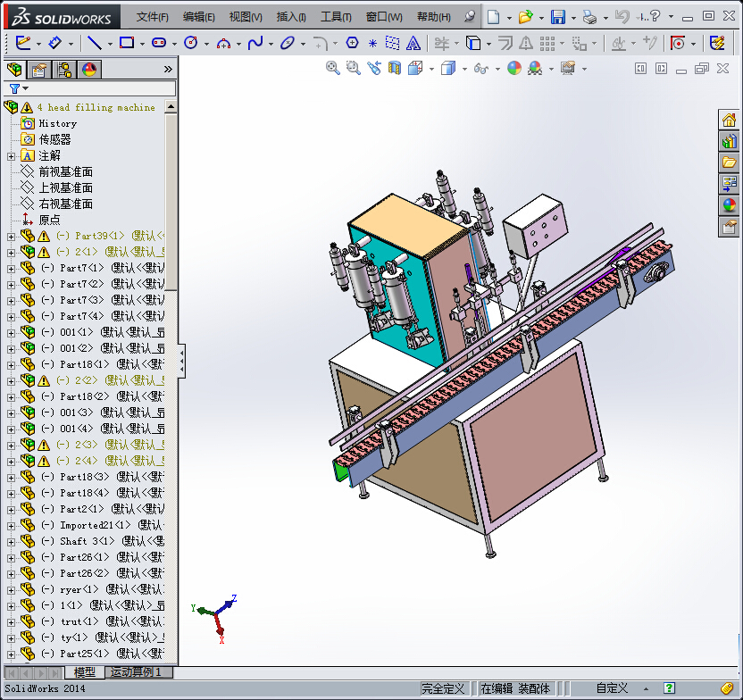Open the 文件(F) menu
This screenshot has width=743, height=700.
coord(152,17)
